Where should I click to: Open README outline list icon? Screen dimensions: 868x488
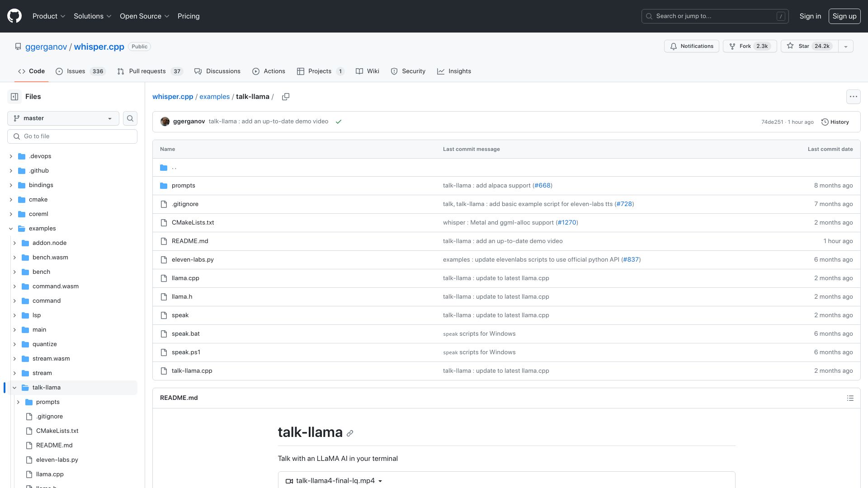pos(850,398)
